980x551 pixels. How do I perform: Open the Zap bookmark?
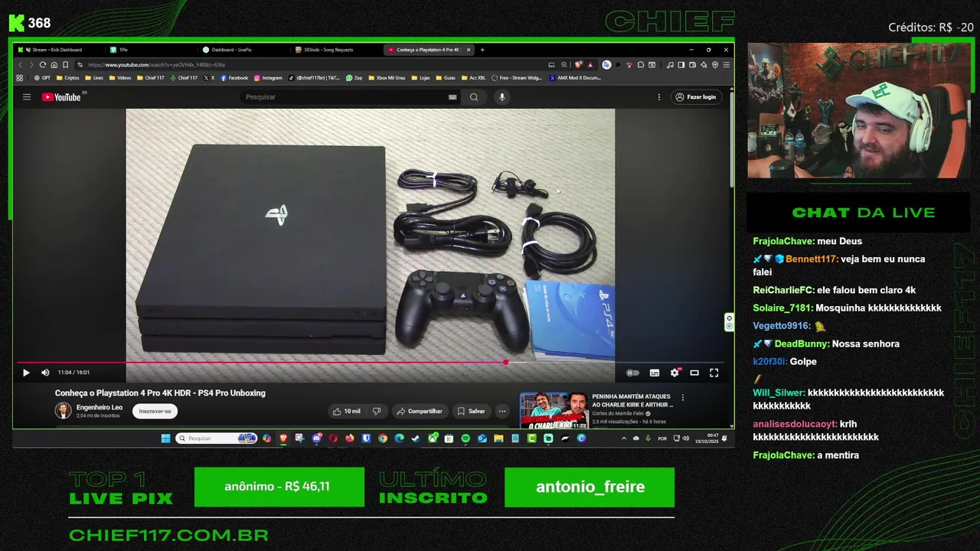[x=354, y=78]
